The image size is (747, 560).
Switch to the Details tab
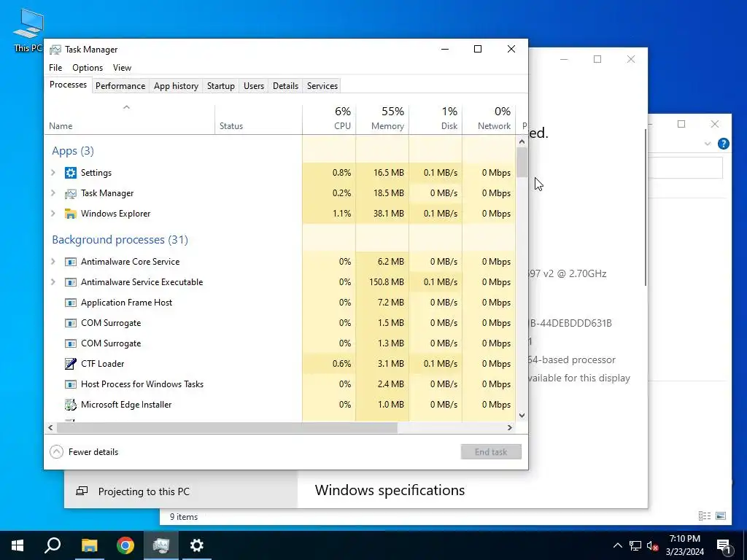pos(285,86)
